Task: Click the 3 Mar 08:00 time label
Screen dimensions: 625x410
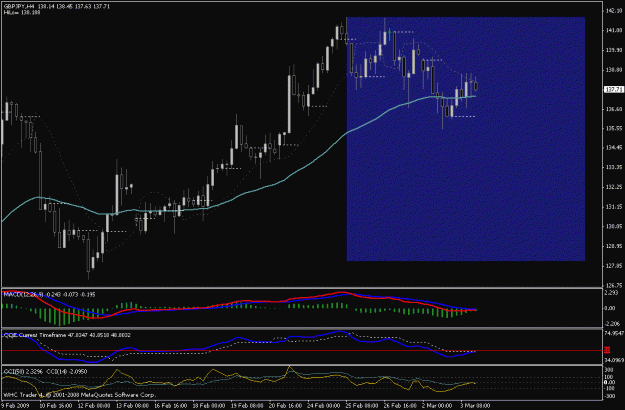Action: point(476,406)
